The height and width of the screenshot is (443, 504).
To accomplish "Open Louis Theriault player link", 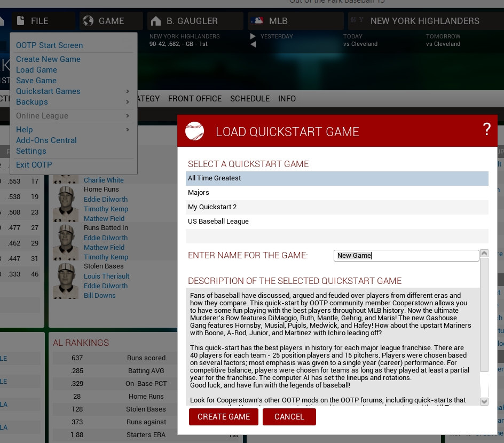I will pyautogui.click(x=106, y=276).
